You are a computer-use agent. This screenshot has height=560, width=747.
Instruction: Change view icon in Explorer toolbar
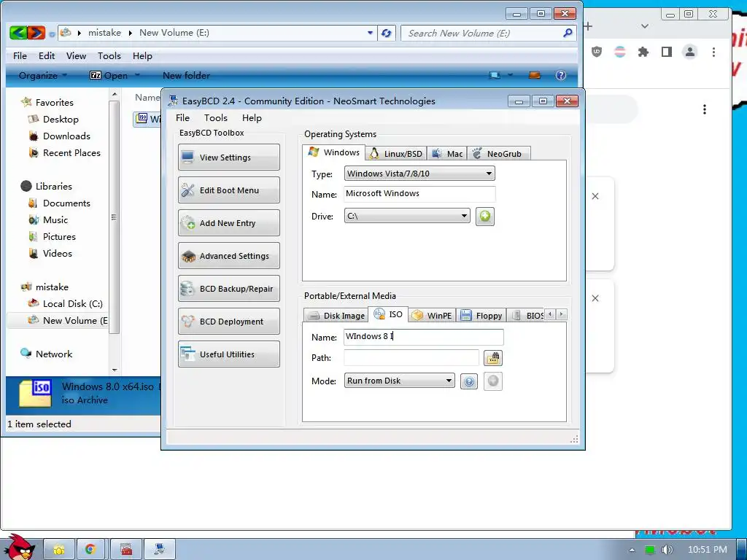495,75
